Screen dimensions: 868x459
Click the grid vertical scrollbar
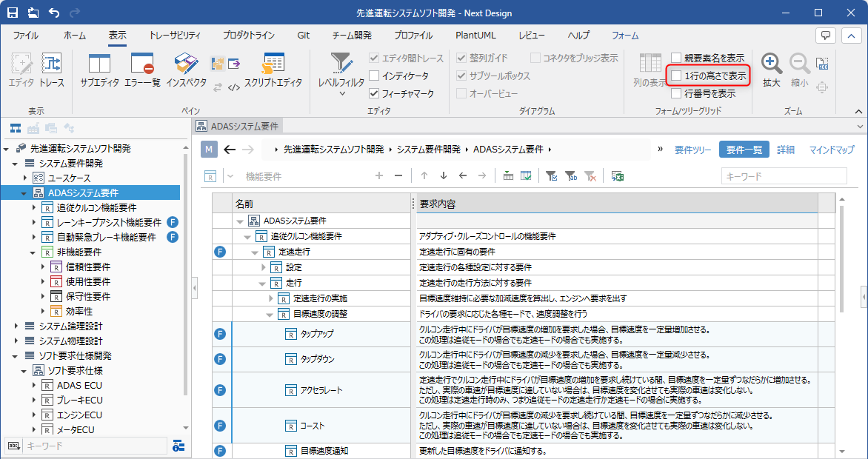click(842, 261)
